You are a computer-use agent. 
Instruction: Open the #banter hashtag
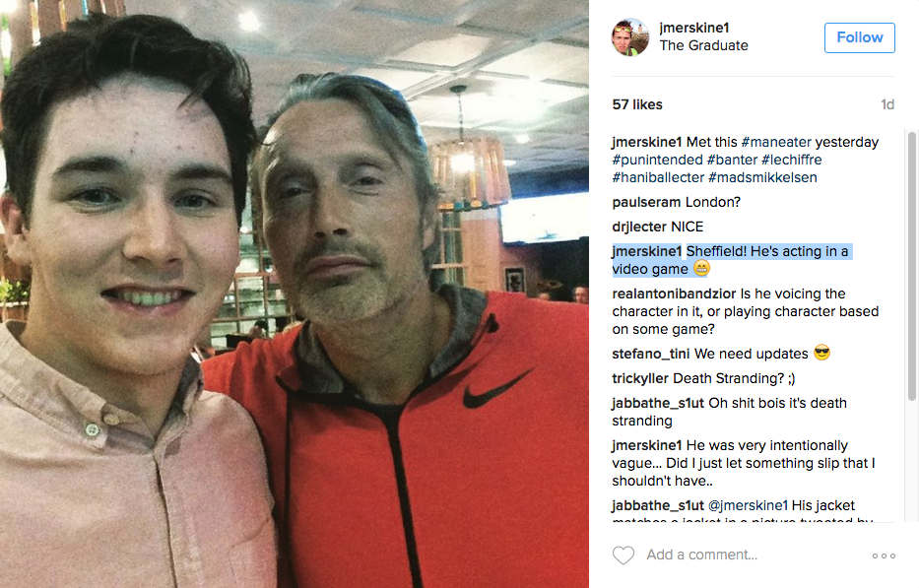[732, 160]
